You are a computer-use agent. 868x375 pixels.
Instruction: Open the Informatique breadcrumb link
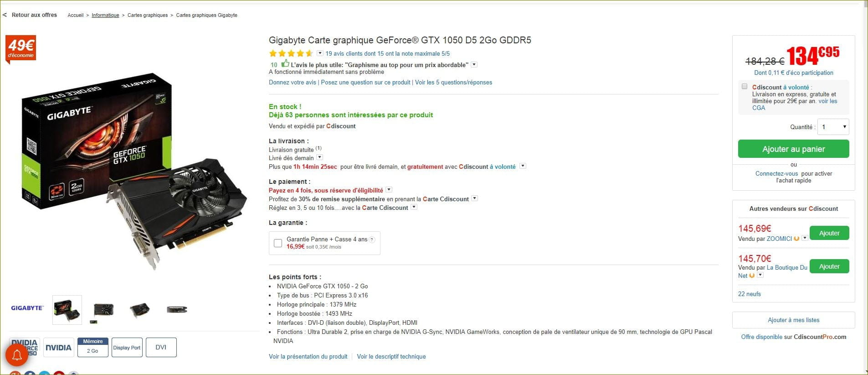[105, 15]
